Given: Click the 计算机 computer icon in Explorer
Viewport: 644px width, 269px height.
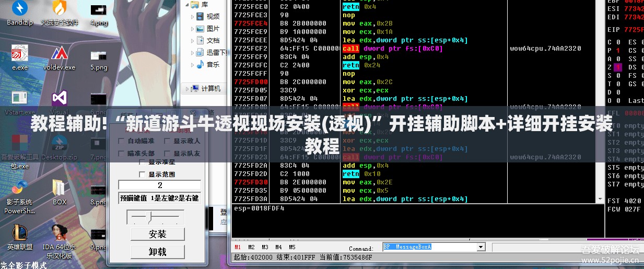Looking at the screenshot, I should 195,88.
